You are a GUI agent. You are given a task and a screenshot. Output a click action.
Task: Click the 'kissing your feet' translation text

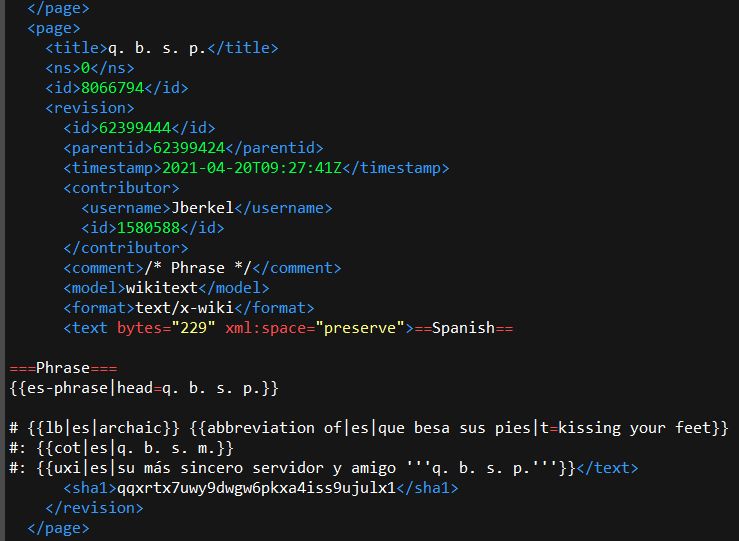pos(634,428)
